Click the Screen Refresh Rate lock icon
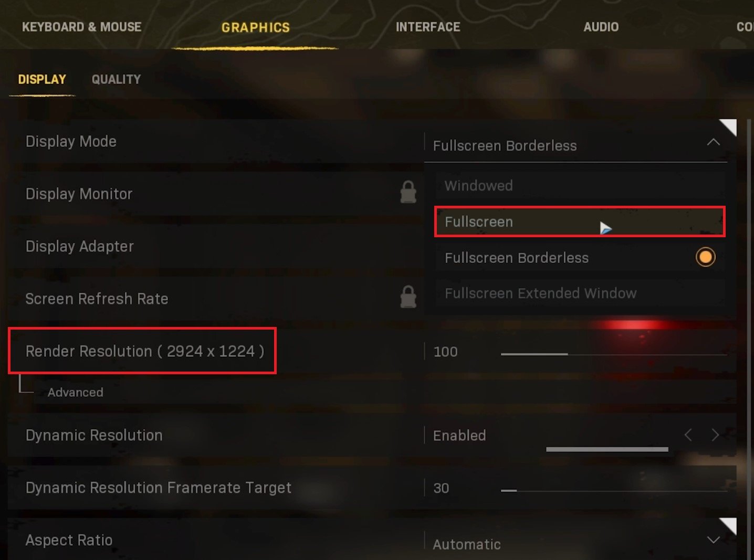 pyautogui.click(x=408, y=297)
